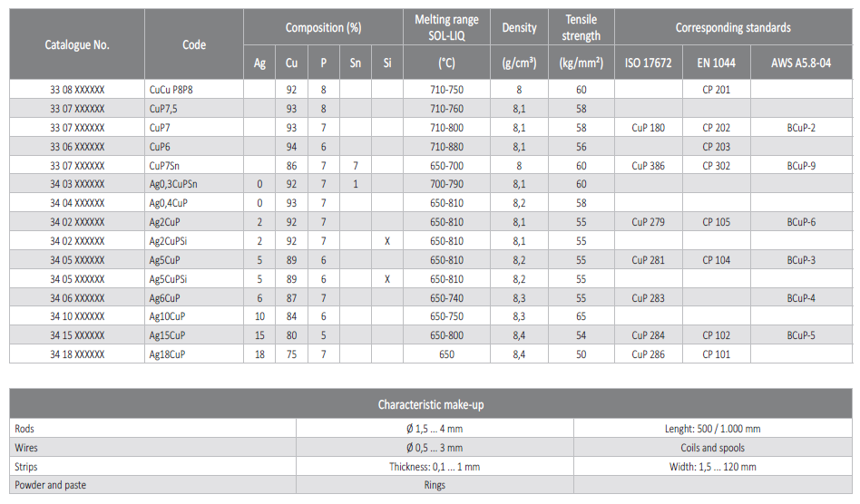Click the ISO 17672 sub-header

(x=648, y=63)
